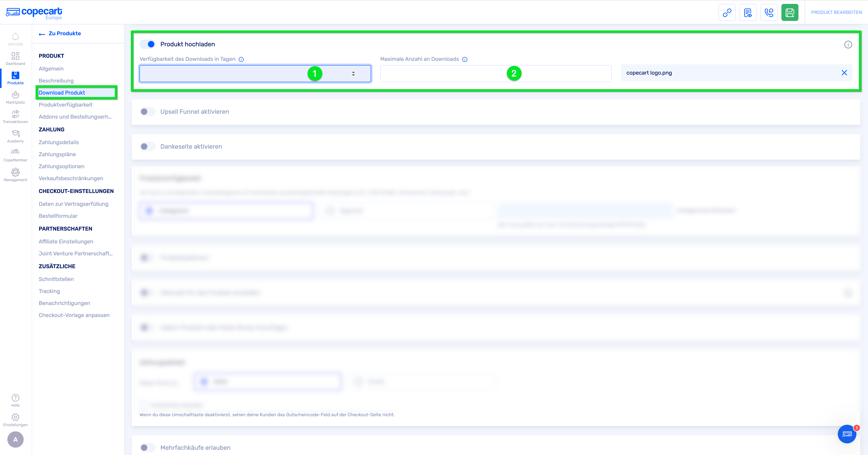Viewport: 868px width, 455px height.
Task: Select Zahlungspläne in the side menu
Action: click(x=57, y=154)
